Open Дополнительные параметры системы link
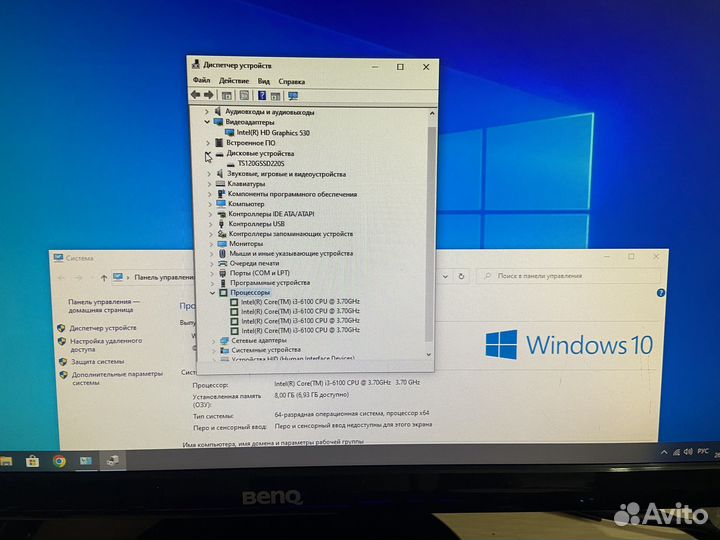Viewport: 720px width, 540px height. click(x=117, y=378)
